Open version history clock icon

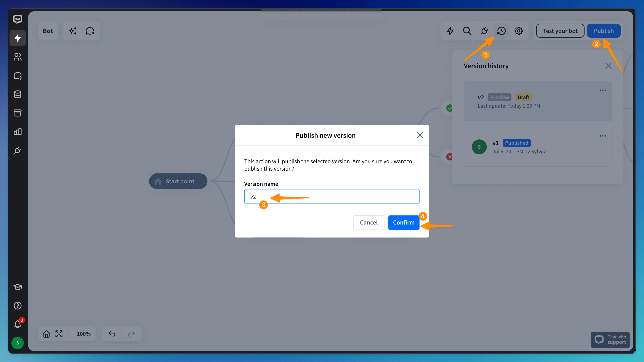click(501, 31)
